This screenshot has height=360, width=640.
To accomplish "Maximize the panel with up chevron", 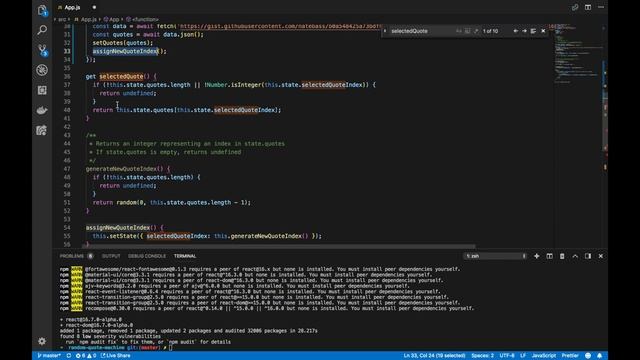I will point(575,256).
